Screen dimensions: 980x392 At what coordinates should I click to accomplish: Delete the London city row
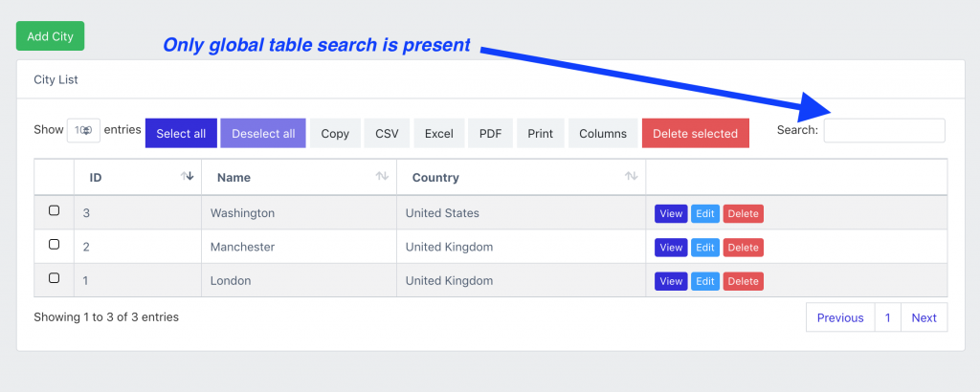743,281
